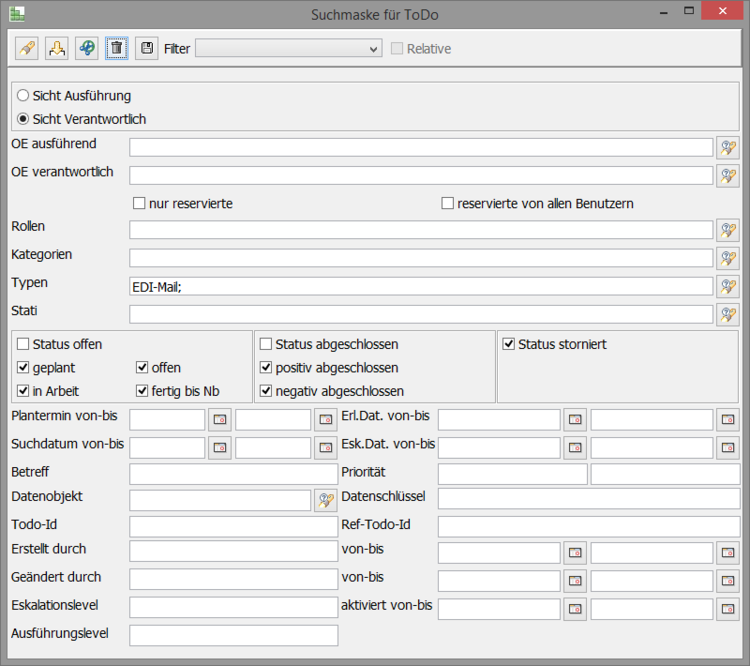Click lookup icon next to Datenobjekt field

326,500
